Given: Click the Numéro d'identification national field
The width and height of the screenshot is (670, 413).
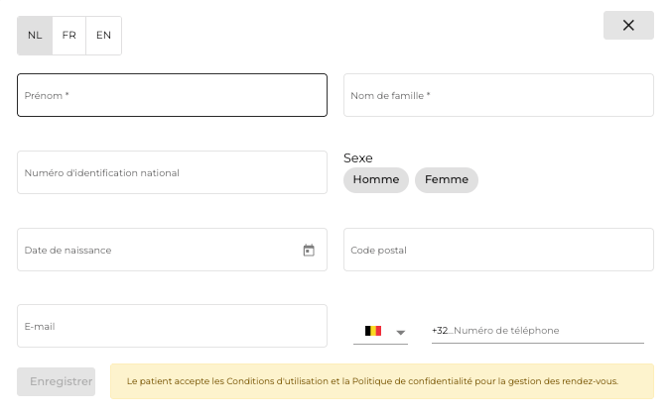Looking at the screenshot, I should pos(172,172).
